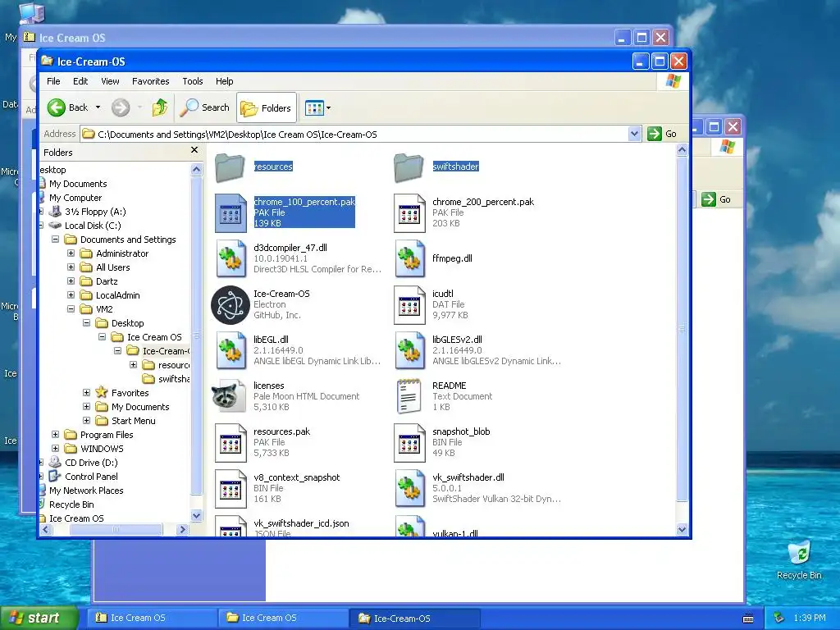The height and width of the screenshot is (630, 840).
Task: Click the taskbar clock
Action: [810, 618]
